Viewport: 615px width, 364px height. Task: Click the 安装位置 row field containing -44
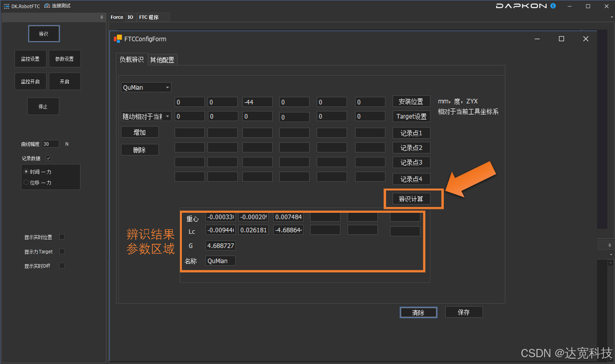[x=257, y=102]
